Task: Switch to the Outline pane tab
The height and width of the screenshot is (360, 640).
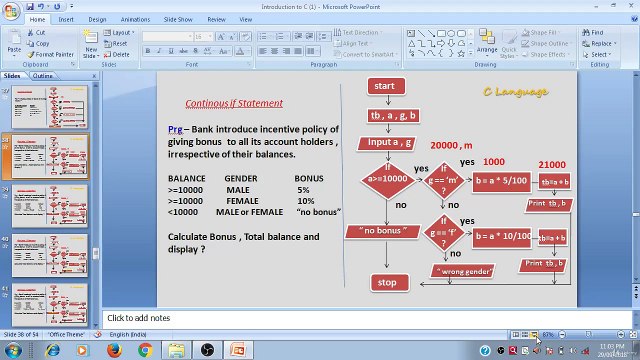Action: point(42,76)
